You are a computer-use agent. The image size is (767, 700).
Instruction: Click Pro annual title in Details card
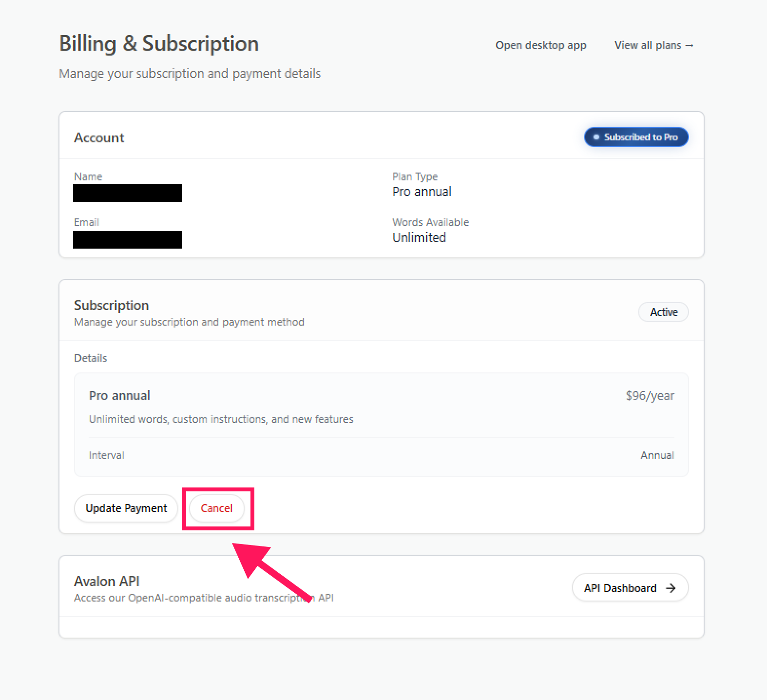tap(119, 395)
